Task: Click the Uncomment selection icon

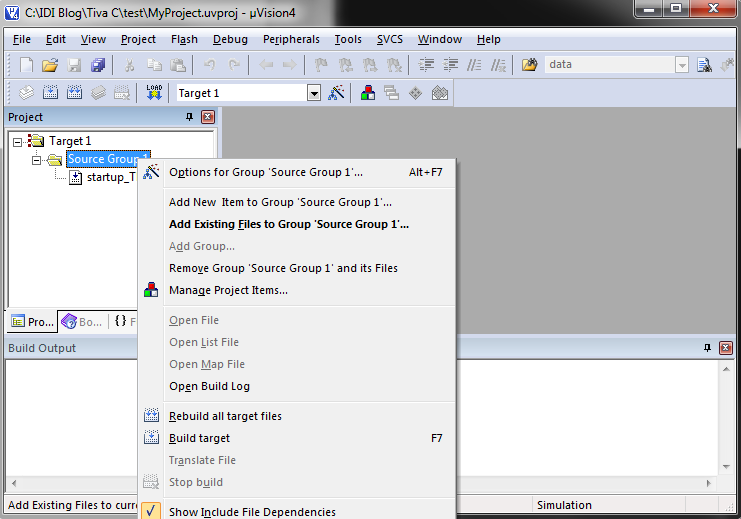Action: click(498, 64)
